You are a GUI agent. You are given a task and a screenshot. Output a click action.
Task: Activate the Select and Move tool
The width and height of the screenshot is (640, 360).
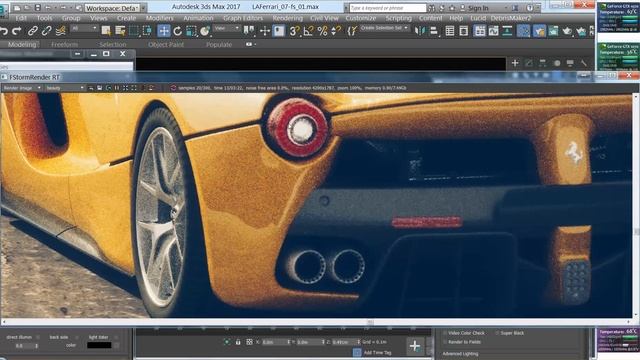pyautogui.click(x=164, y=31)
